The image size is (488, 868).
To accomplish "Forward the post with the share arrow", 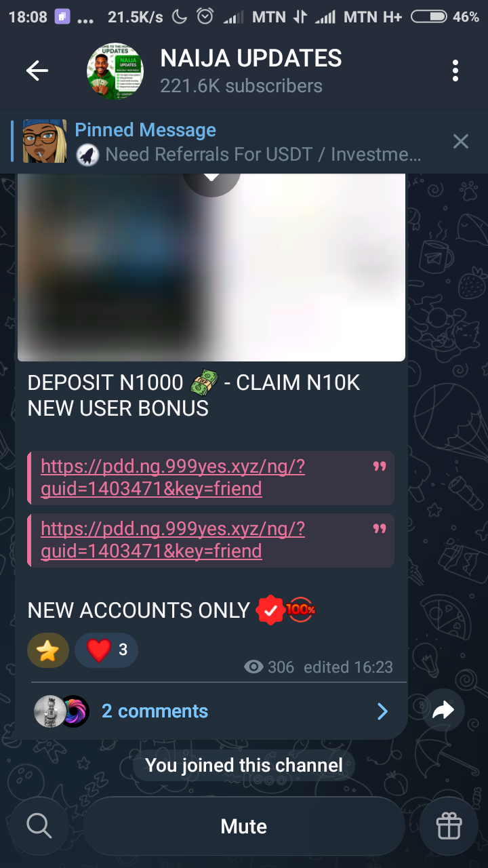I will point(442,711).
